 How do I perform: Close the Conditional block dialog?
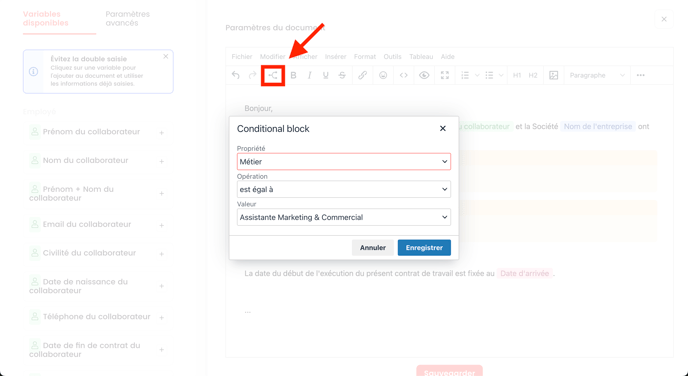[443, 129]
